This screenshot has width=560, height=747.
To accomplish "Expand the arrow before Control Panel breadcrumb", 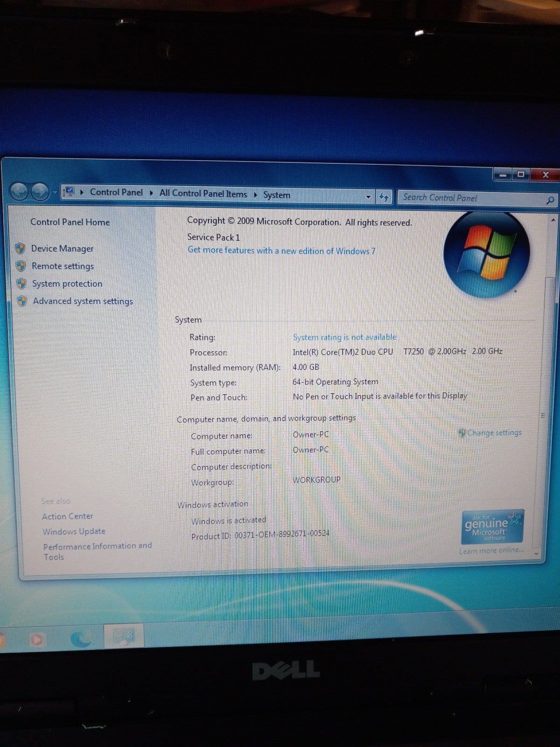I will (x=82, y=192).
